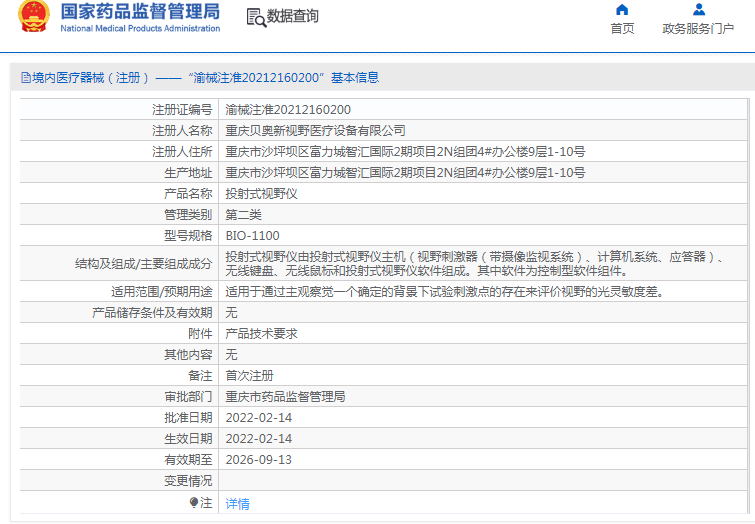Click the national emblem logo
Viewport: 755px width, 524px height.
pyautogui.click(x=34, y=17)
